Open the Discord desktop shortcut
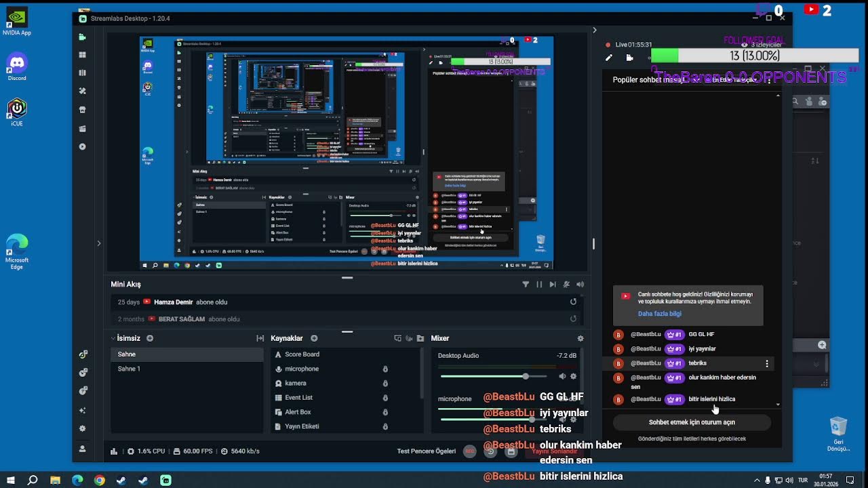Image resolution: width=868 pixels, height=488 pixels. 17,68
